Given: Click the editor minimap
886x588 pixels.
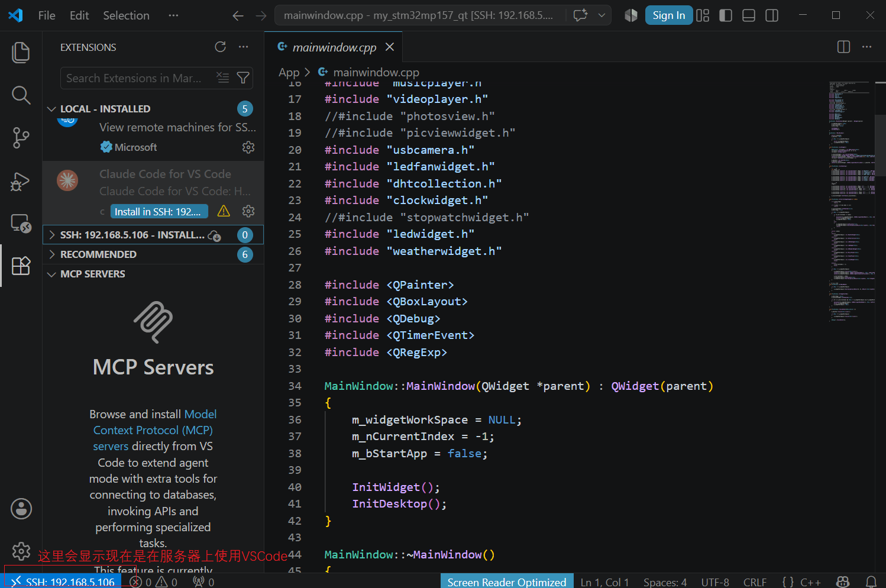Looking at the screenshot, I should coord(852,201).
